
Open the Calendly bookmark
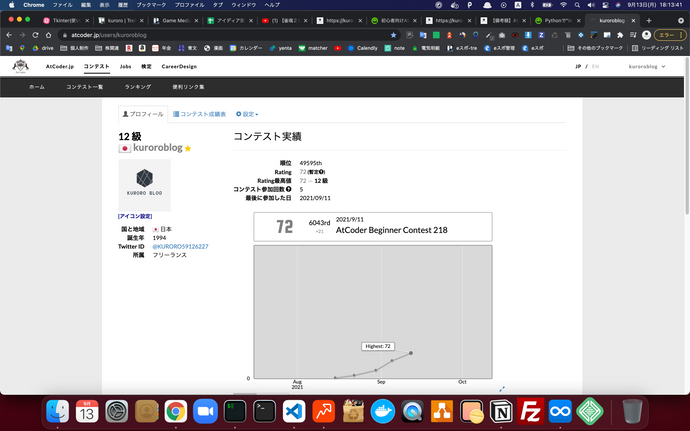(x=363, y=48)
